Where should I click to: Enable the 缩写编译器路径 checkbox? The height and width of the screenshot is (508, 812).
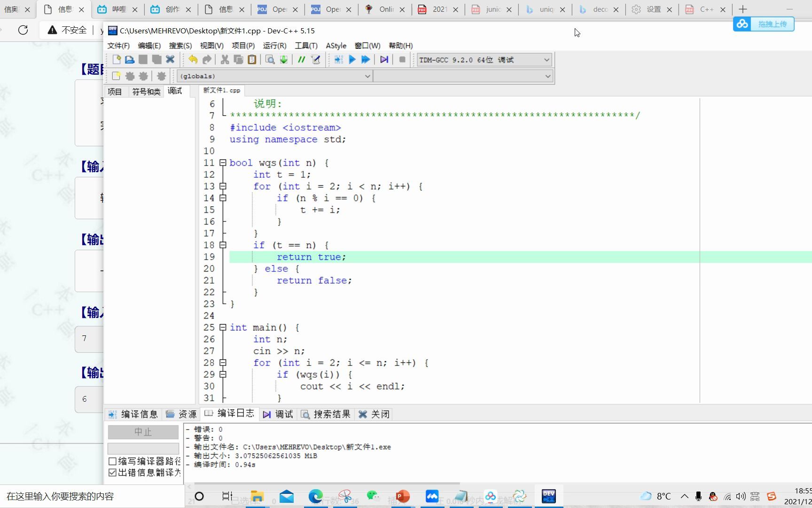(x=112, y=461)
